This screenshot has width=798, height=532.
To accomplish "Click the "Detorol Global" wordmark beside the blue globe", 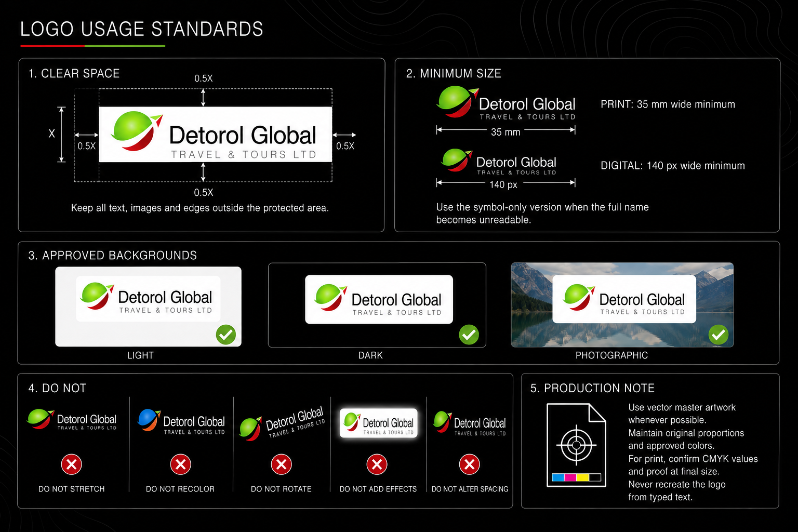I will pyautogui.click(x=194, y=421).
